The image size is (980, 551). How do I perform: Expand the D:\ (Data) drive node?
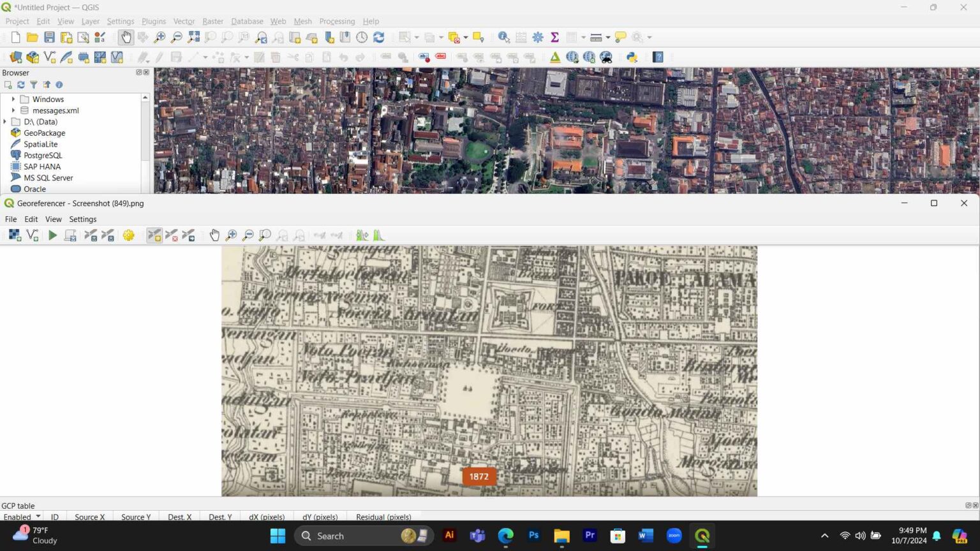click(5, 122)
